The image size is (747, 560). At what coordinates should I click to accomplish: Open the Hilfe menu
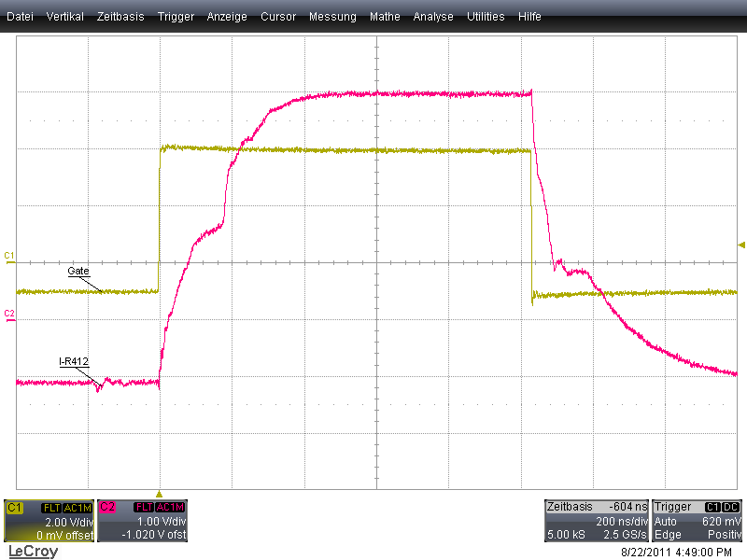click(x=529, y=17)
